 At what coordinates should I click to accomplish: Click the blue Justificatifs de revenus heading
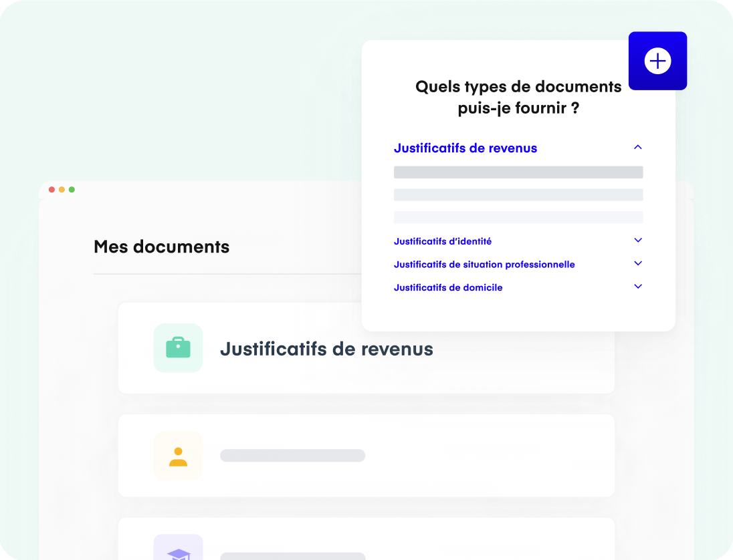pyautogui.click(x=465, y=148)
